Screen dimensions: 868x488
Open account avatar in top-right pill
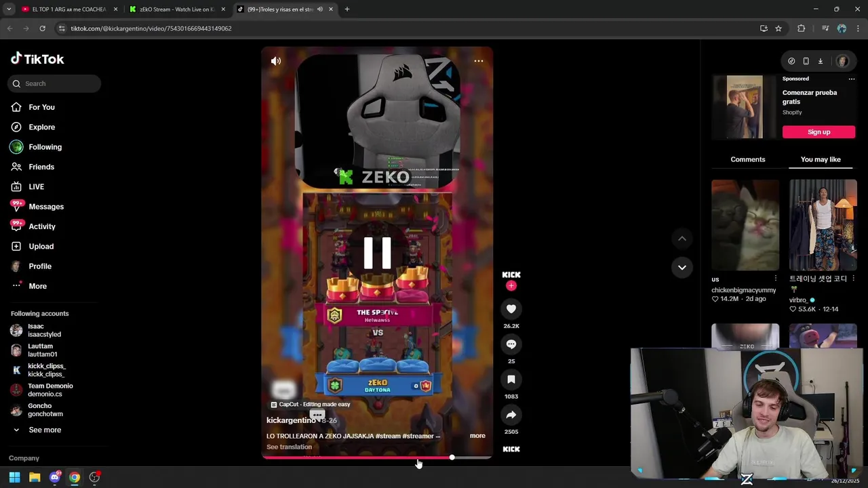click(842, 61)
